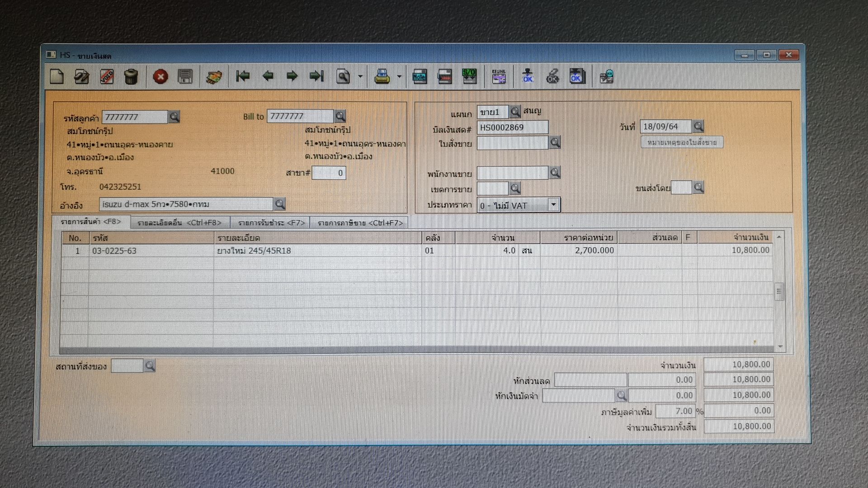The width and height of the screenshot is (868, 488).
Task: Go to the next record arrow
Action: point(292,76)
